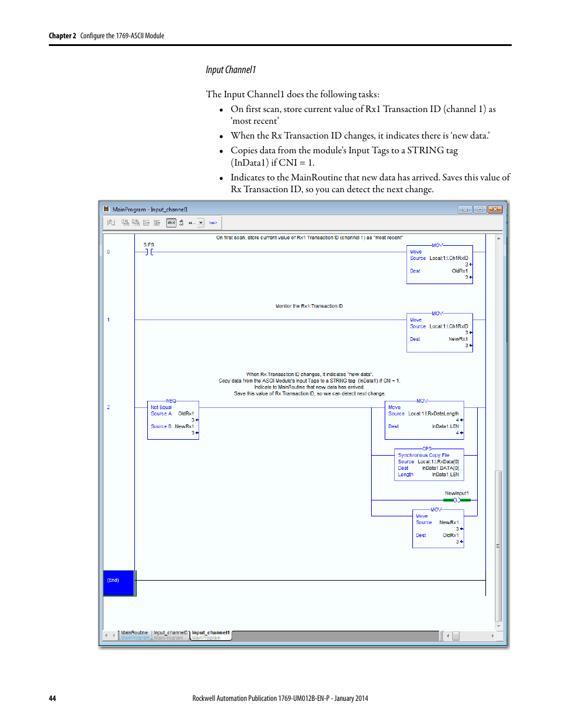Click the start rung edit toolbar icon

111,223
